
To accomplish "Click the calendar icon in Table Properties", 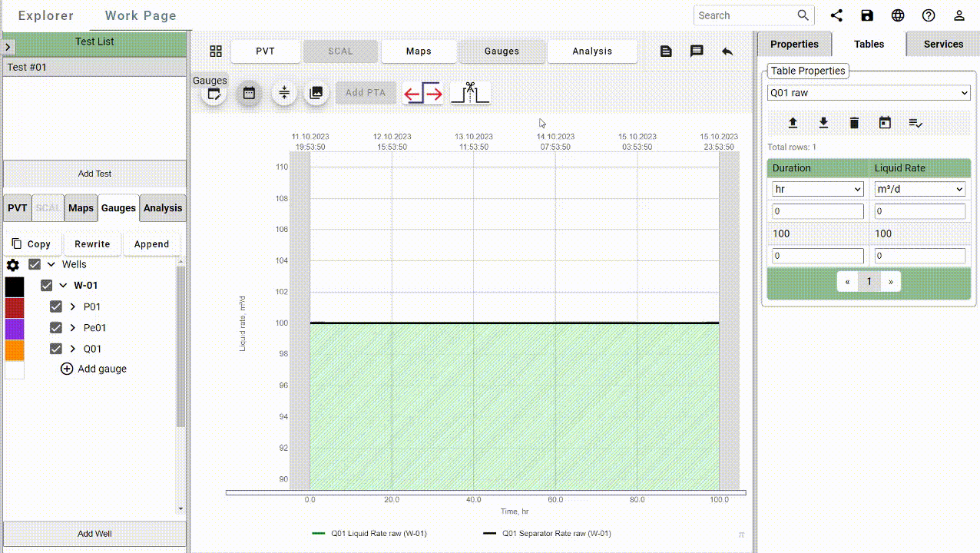I will click(885, 123).
